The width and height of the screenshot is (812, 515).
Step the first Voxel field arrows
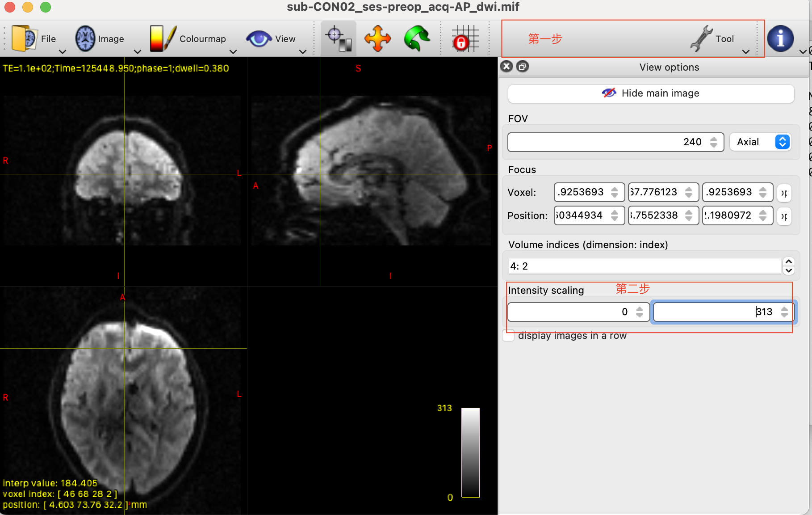point(615,192)
